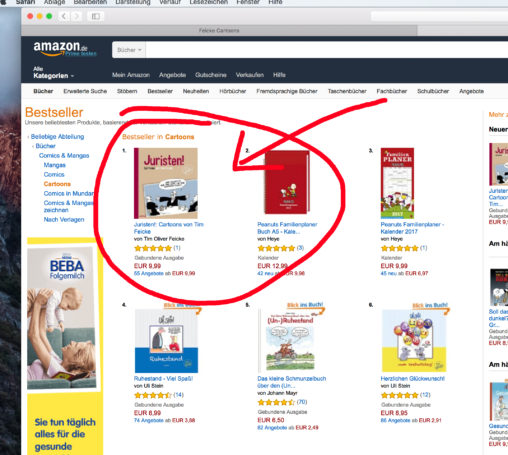The width and height of the screenshot is (508, 455).
Task: Toggle the Safari sidebar button
Action: (x=96, y=16)
